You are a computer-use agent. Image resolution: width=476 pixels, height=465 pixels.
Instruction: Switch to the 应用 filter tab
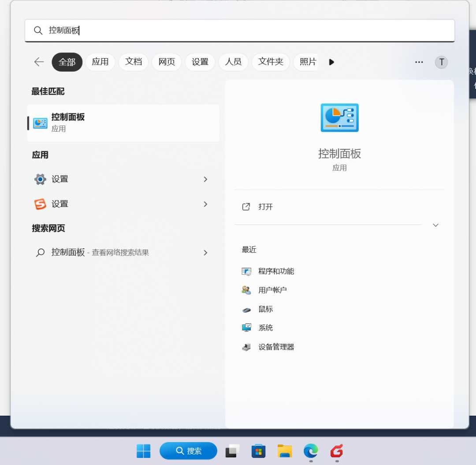(100, 62)
